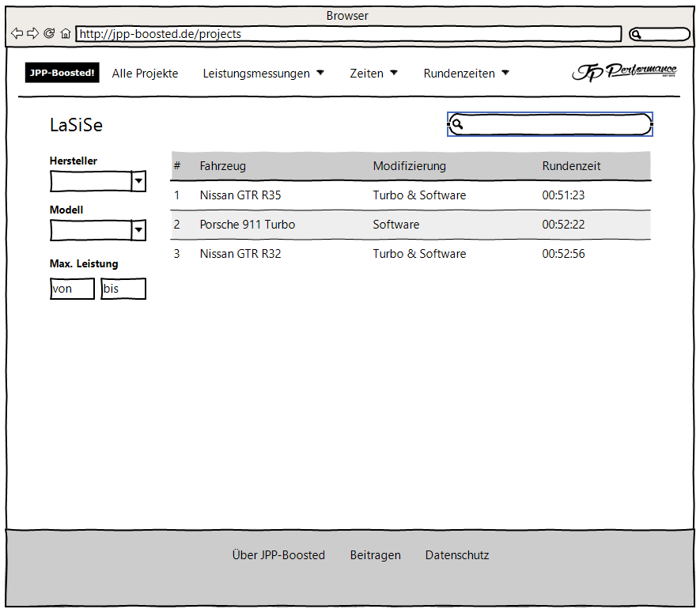Viewport: 700px width, 609px height.
Task: Click the browser search box magnifier
Action: (636, 34)
